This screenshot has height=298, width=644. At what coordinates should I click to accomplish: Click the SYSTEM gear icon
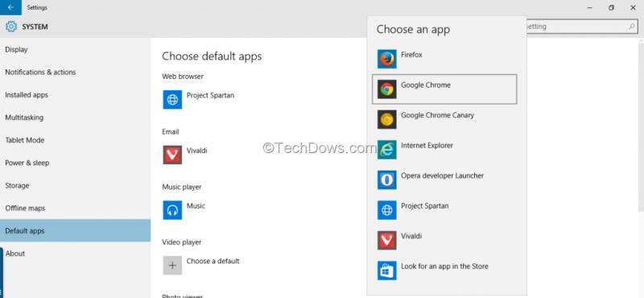coord(11,27)
